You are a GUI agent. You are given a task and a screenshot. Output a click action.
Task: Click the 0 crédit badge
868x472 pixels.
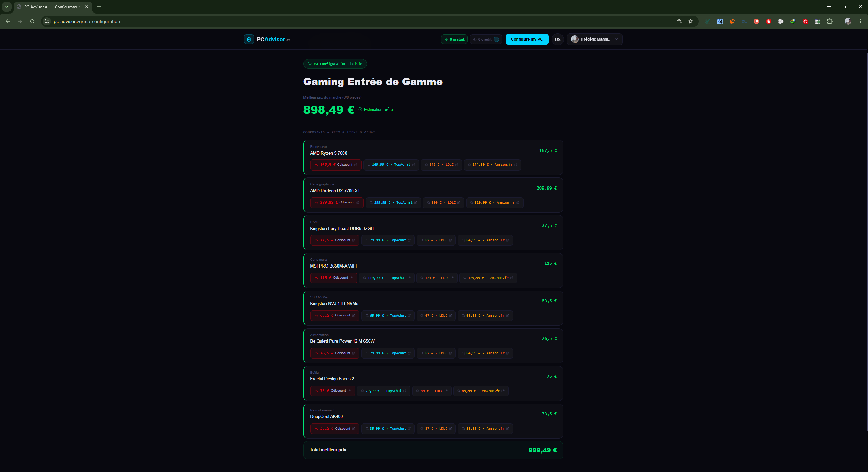click(486, 39)
